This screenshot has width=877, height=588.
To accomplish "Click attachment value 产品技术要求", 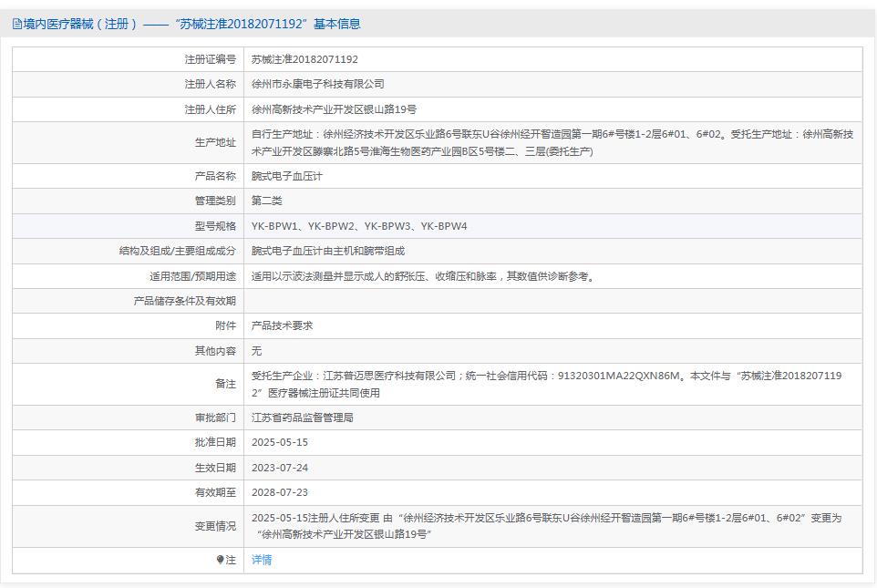I will 282,325.
